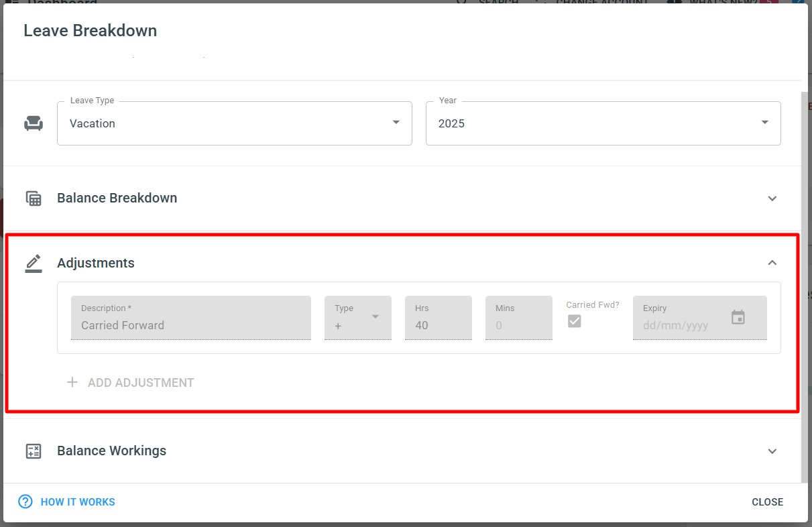
Task: Open the Expiry calendar picker icon
Action: [738, 318]
